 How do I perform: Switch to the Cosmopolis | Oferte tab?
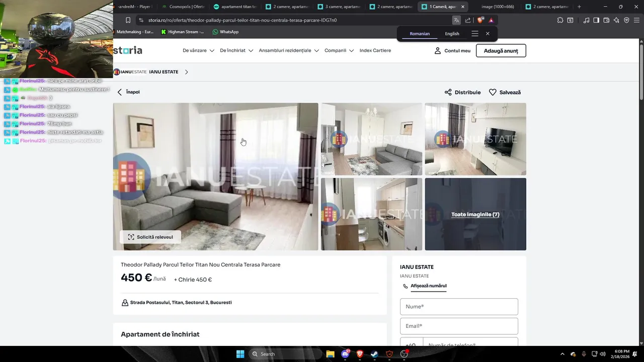tap(184, 7)
